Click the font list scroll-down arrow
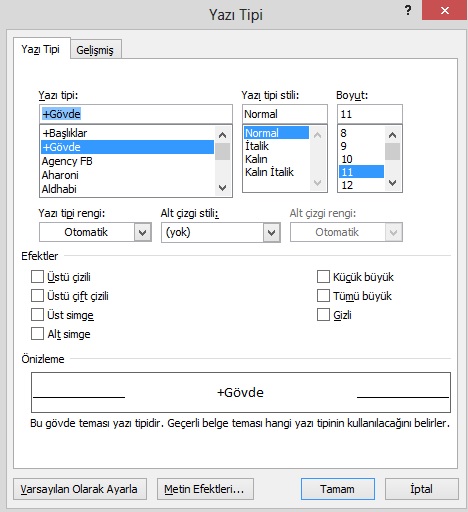468x512 pixels. 222,188
